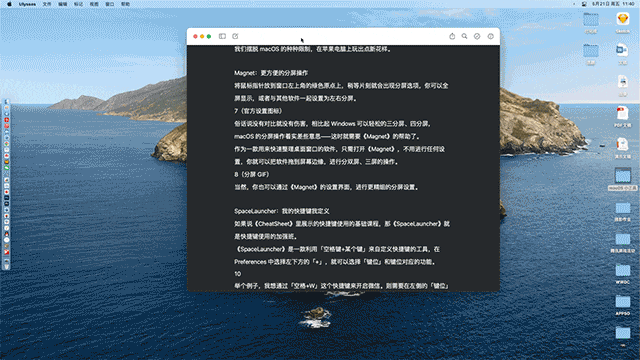This screenshot has height=360, width=640.
Task: Create a new sheet with compose icon
Action: pos(235,36)
